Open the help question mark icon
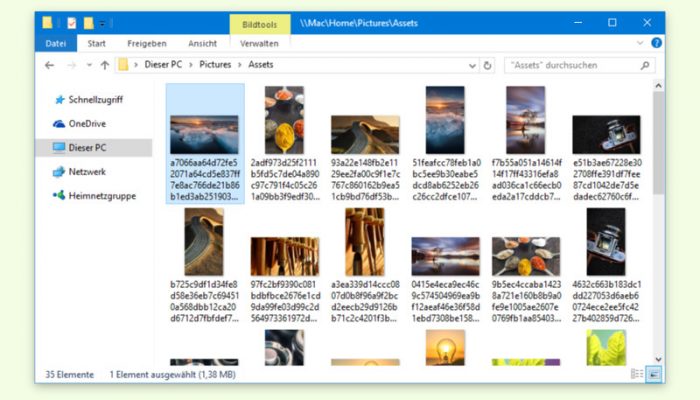700x400 pixels. point(656,43)
